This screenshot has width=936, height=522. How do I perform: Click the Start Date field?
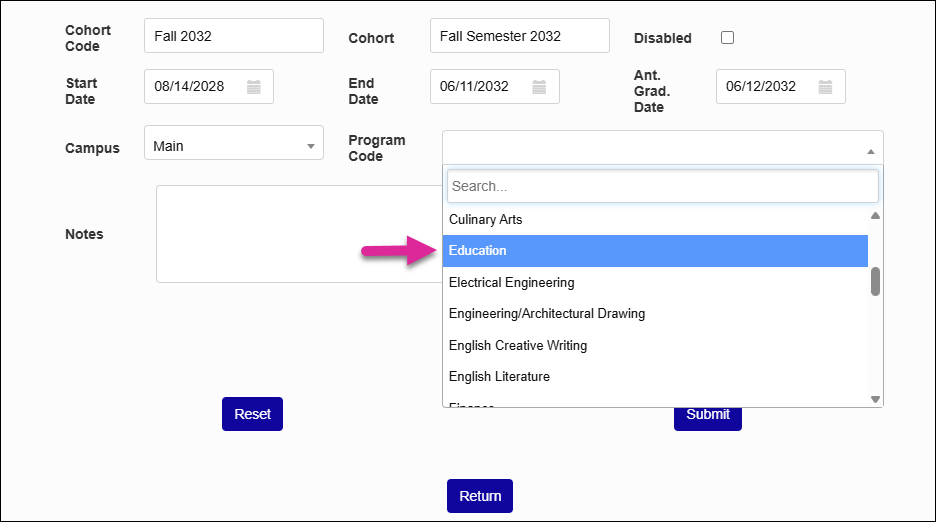click(209, 87)
